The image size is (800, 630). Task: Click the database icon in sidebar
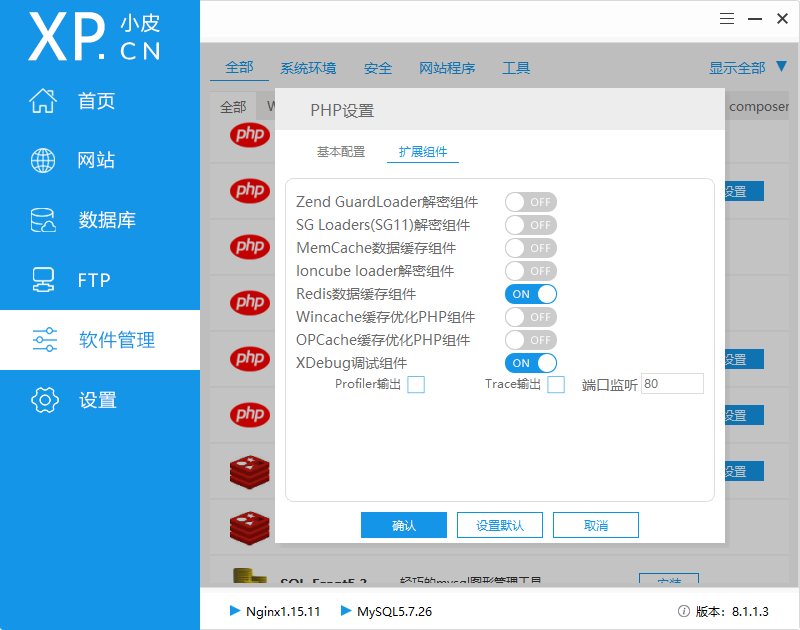(x=43, y=220)
